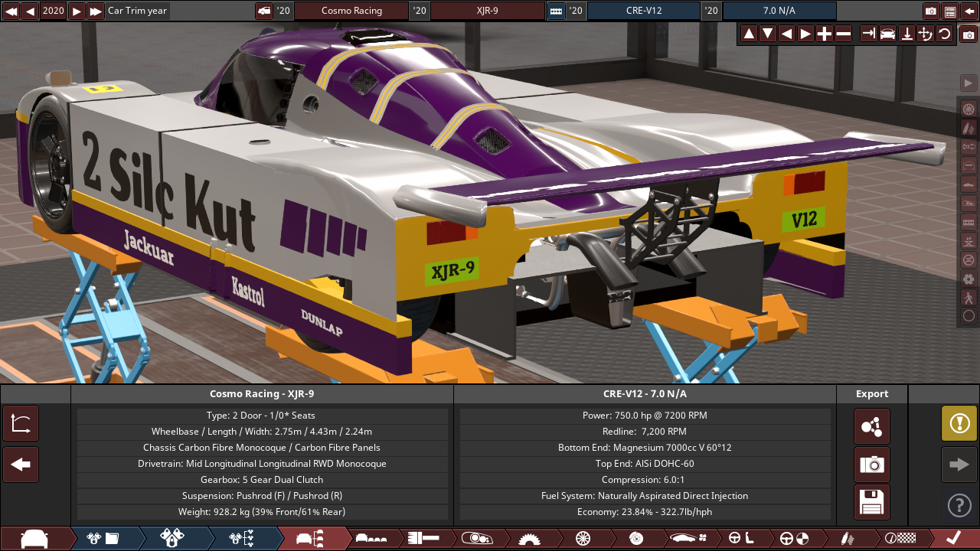980x551 pixels.
Task: Reset camera with the circular arrow icon
Action: click(x=944, y=34)
